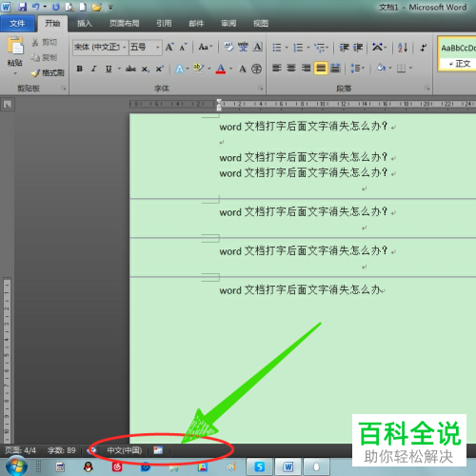Click the Increase Indent icon

358,48
